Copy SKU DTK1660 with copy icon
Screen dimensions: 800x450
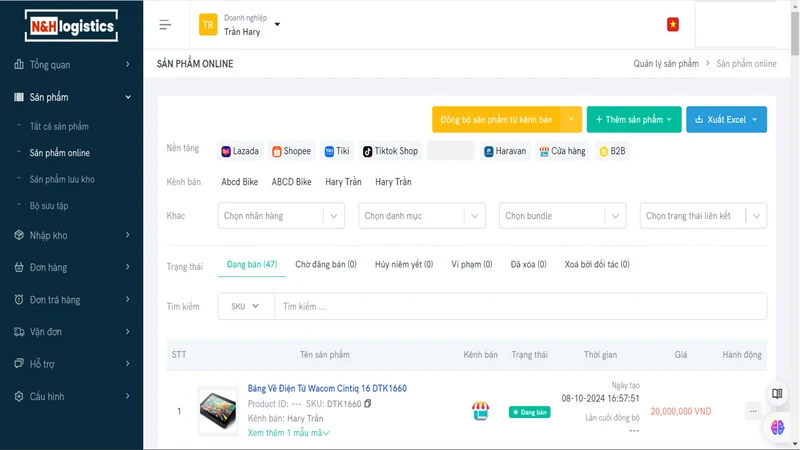pos(367,404)
